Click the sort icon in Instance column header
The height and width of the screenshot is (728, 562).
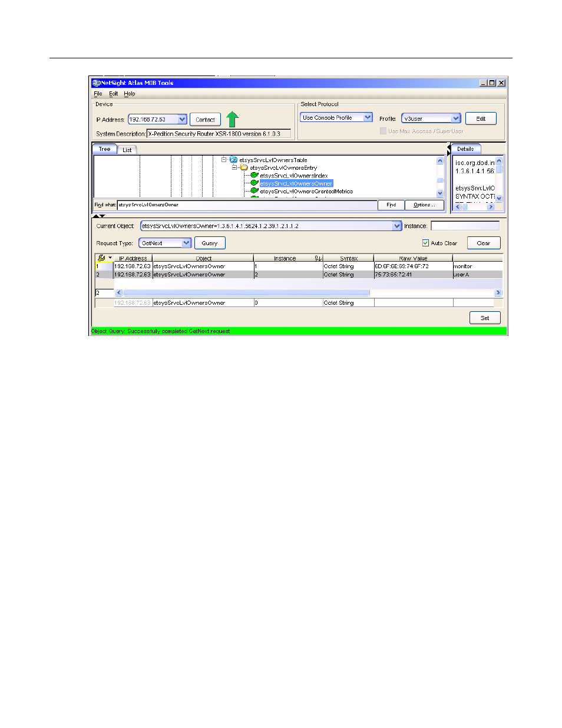(x=318, y=258)
